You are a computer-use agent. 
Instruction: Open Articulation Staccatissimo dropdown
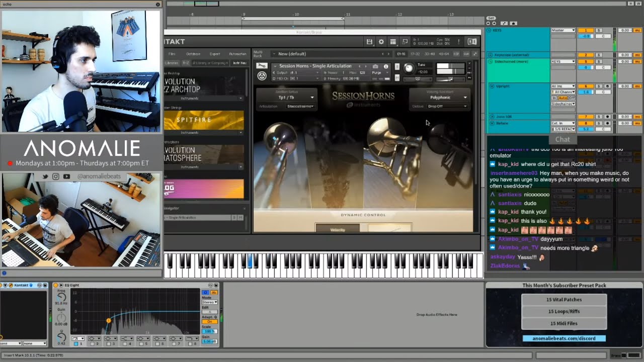point(300,107)
